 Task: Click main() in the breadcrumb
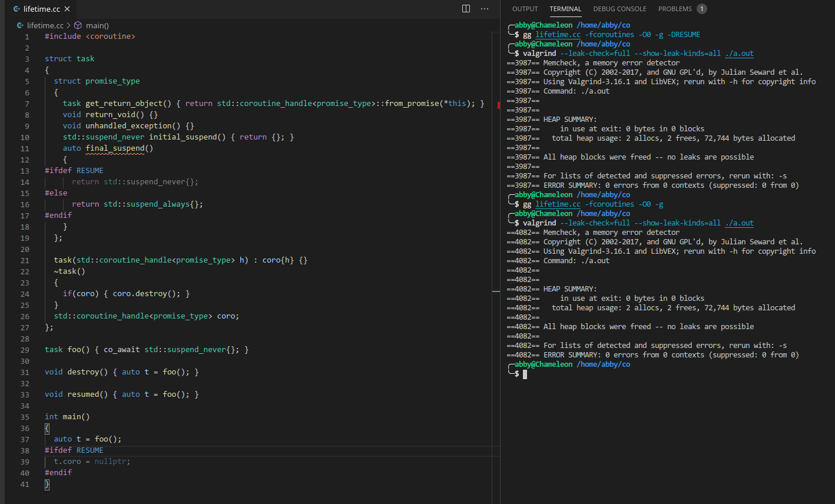(97, 25)
